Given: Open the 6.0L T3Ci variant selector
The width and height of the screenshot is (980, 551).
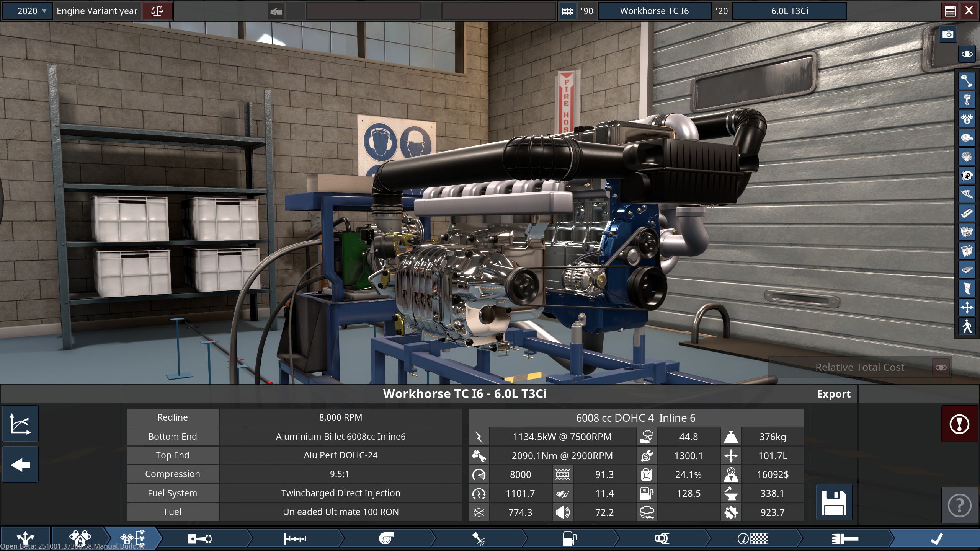Looking at the screenshot, I should point(789,11).
